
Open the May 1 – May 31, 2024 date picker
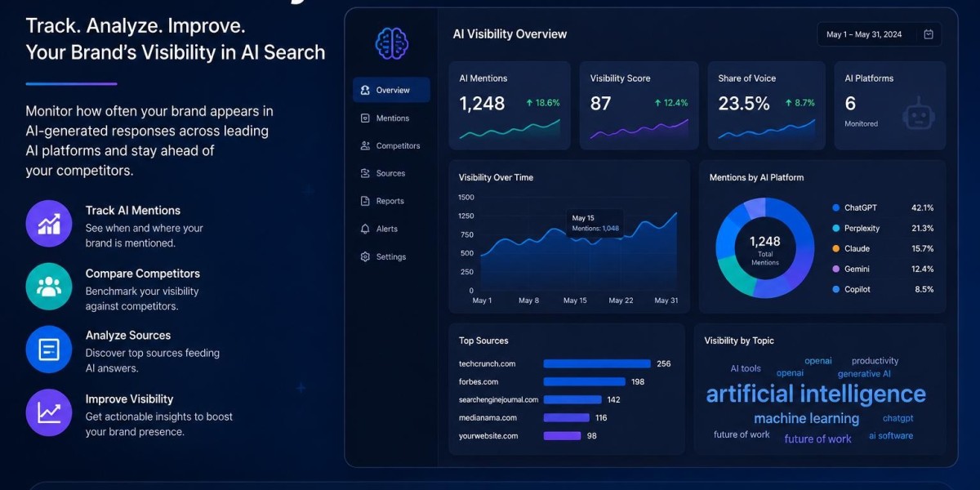point(880,34)
